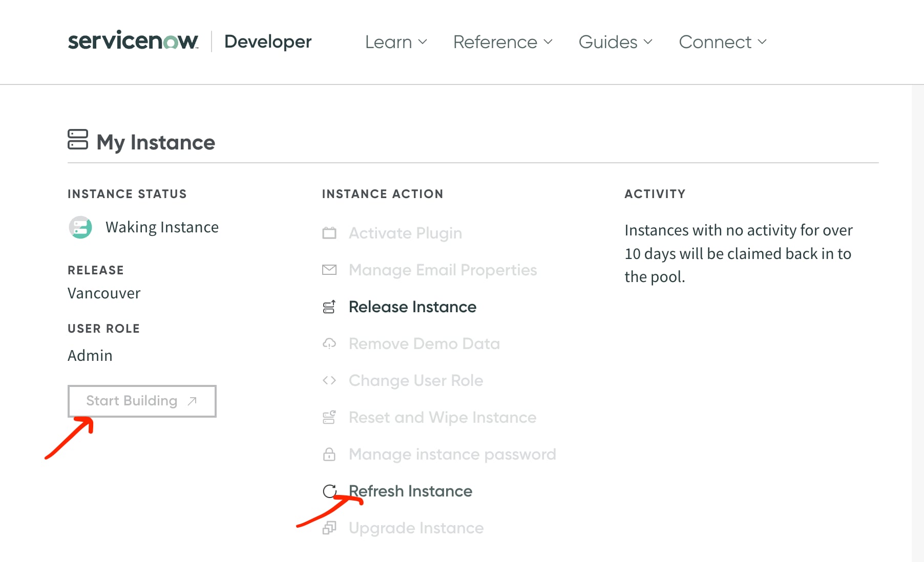
Task: Click the Manage instance password lock icon
Action: (x=329, y=454)
